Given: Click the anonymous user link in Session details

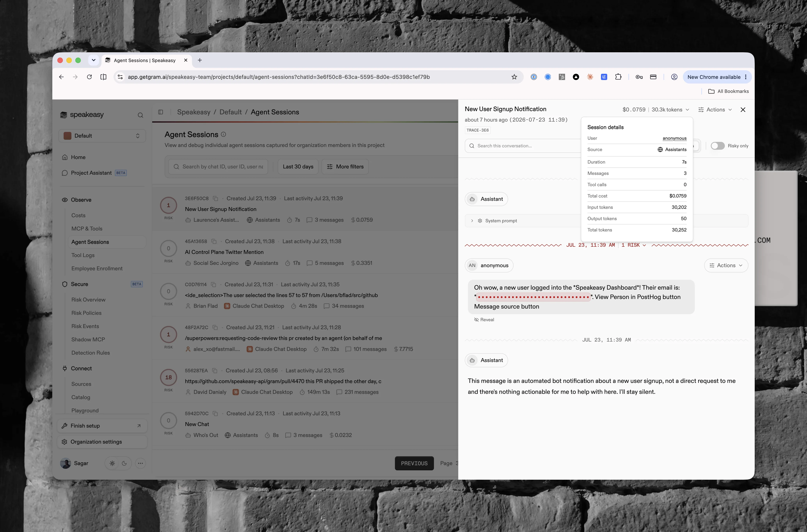Looking at the screenshot, I should tap(674, 138).
